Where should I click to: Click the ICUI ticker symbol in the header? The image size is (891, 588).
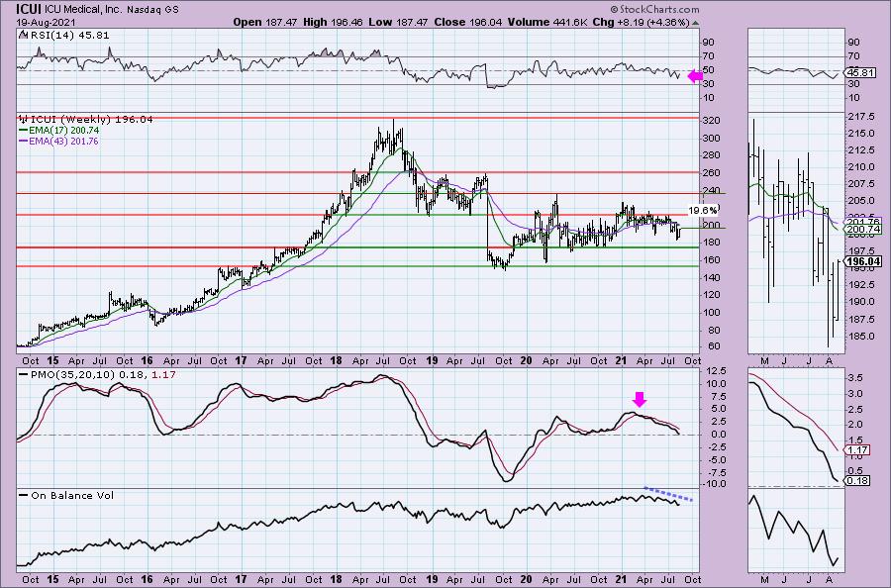pos(29,9)
